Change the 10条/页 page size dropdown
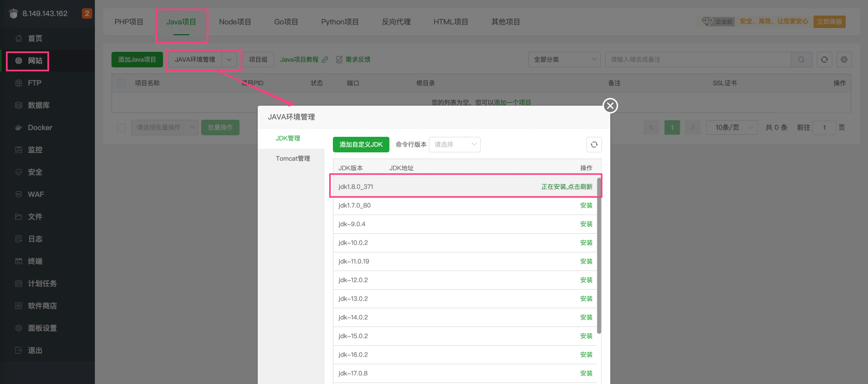 (x=731, y=127)
